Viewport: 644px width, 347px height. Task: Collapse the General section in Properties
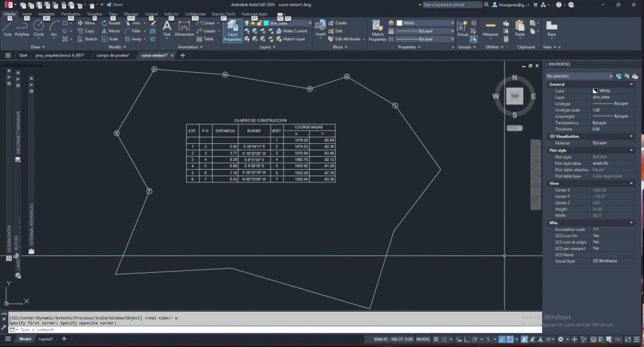tap(631, 84)
